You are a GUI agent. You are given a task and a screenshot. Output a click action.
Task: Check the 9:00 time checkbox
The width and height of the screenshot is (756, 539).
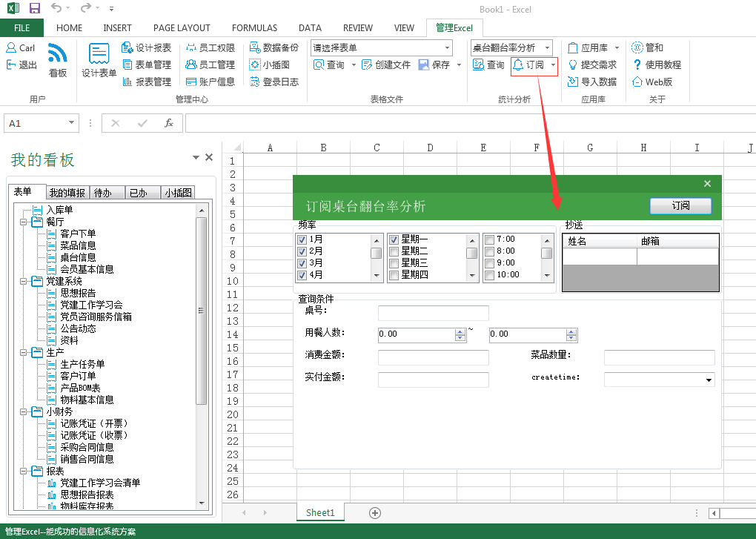pyautogui.click(x=490, y=263)
